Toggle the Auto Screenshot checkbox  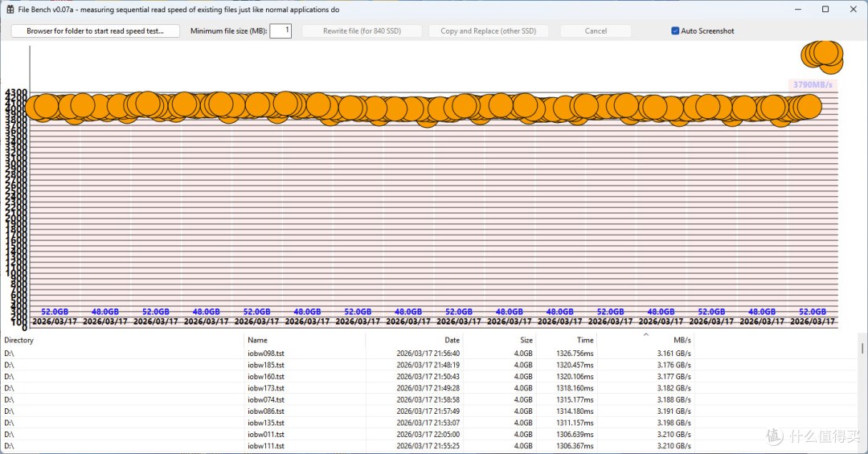click(x=675, y=31)
